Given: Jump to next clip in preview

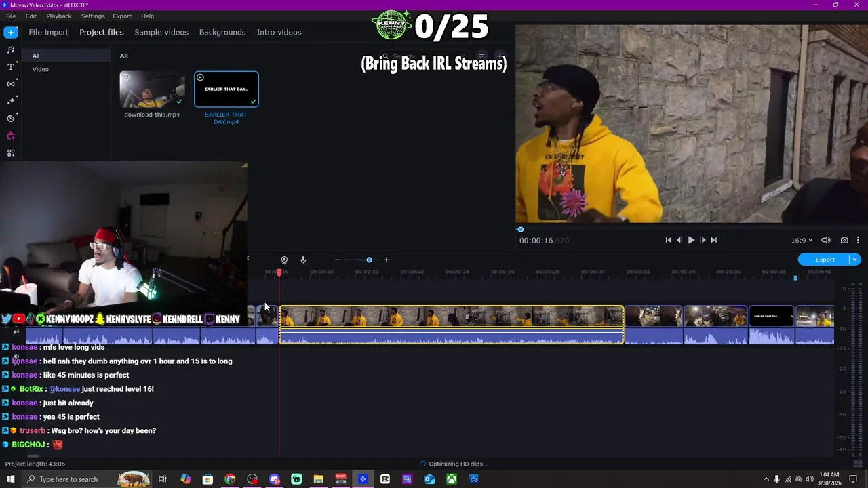Looking at the screenshot, I should pyautogui.click(x=713, y=240).
